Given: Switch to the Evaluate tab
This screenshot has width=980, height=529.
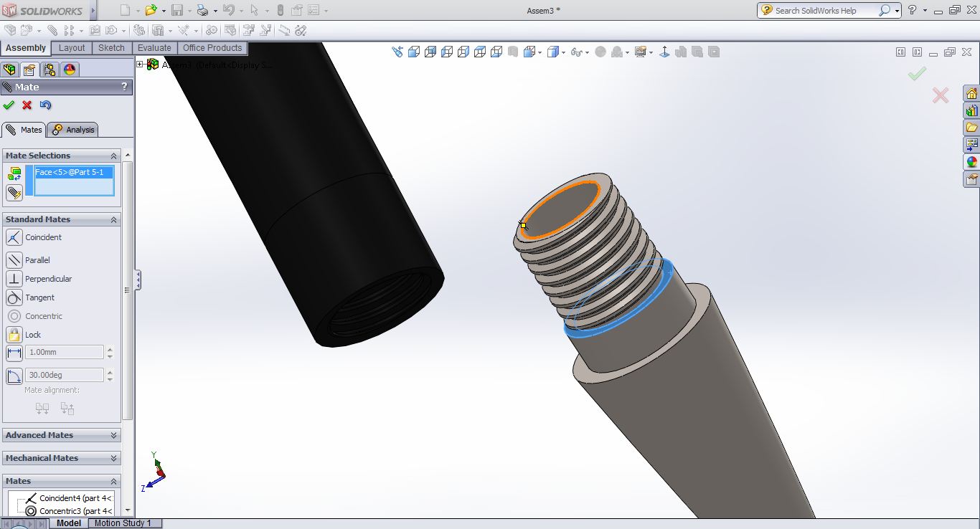Looking at the screenshot, I should tap(154, 48).
